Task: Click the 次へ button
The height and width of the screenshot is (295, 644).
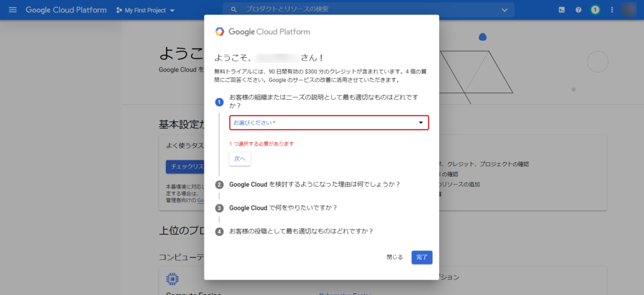Action: tap(240, 159)
